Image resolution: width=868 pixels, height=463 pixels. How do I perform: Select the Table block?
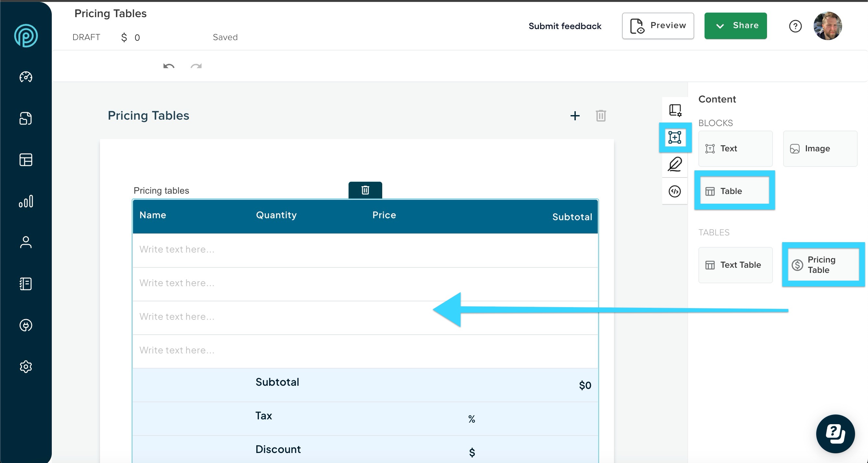tap(735, 191)
